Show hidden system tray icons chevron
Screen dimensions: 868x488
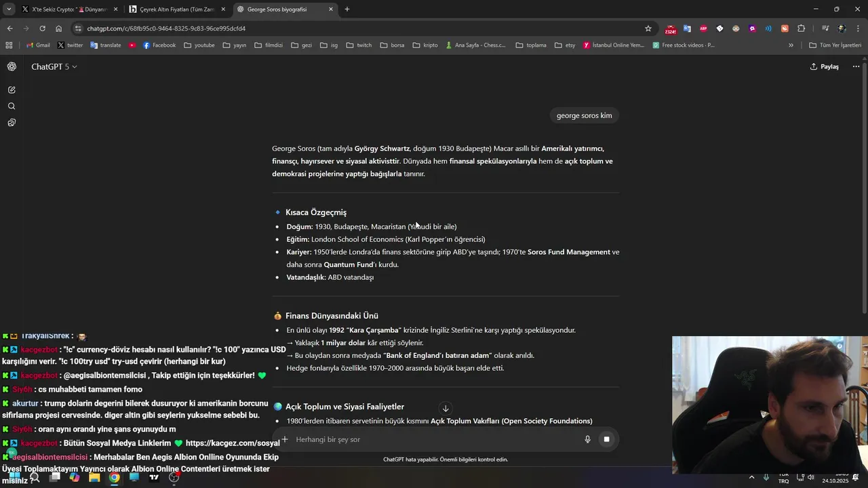tap(751, 477)
